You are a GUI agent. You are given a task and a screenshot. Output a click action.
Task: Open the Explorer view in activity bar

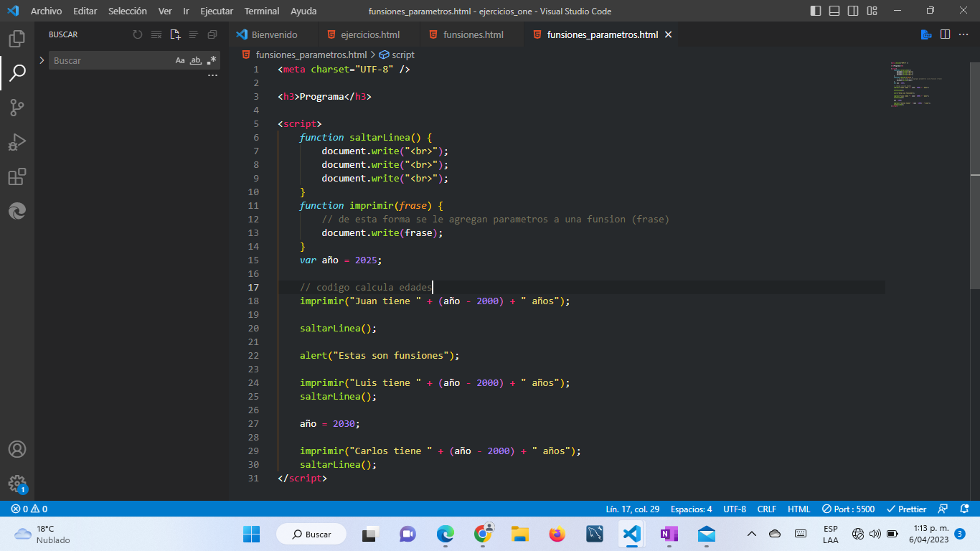coord(17,38)
